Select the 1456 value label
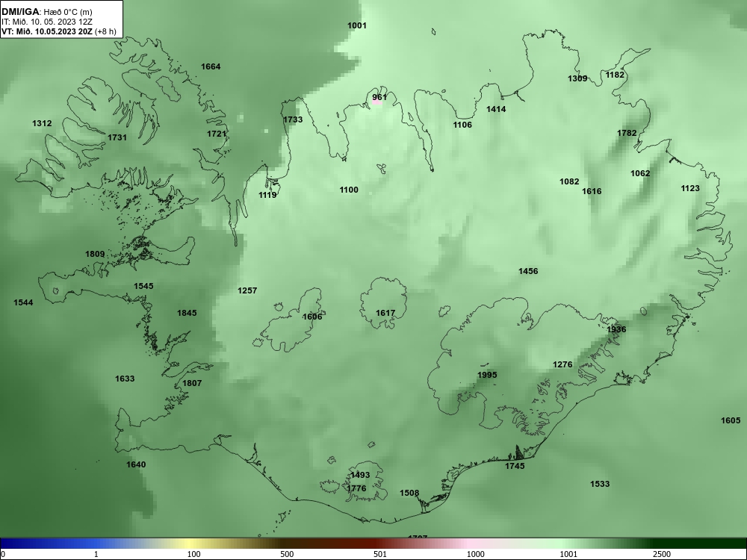This screenshot has width=747, height=560. click(528, 271)
